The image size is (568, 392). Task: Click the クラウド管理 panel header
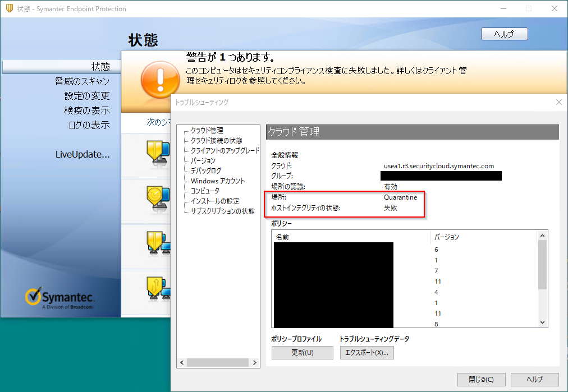412,132
